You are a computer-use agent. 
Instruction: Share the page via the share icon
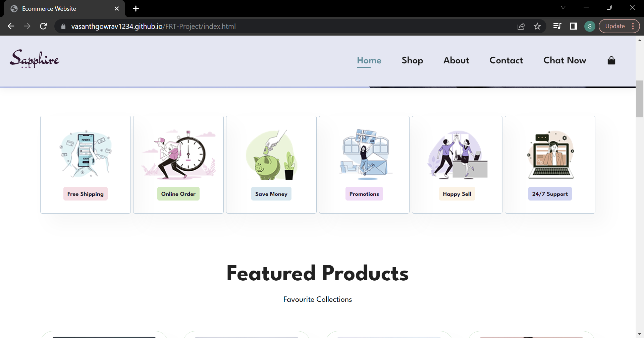click(522, 26)
